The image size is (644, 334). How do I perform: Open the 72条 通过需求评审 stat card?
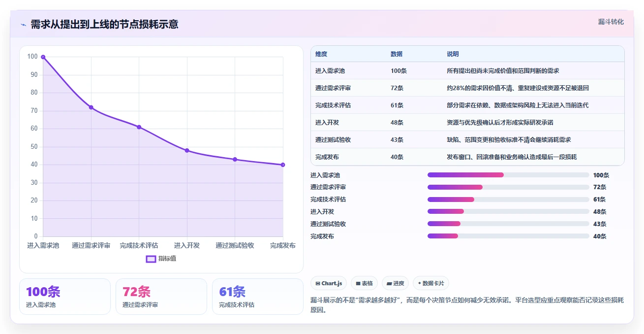(161, 297)
